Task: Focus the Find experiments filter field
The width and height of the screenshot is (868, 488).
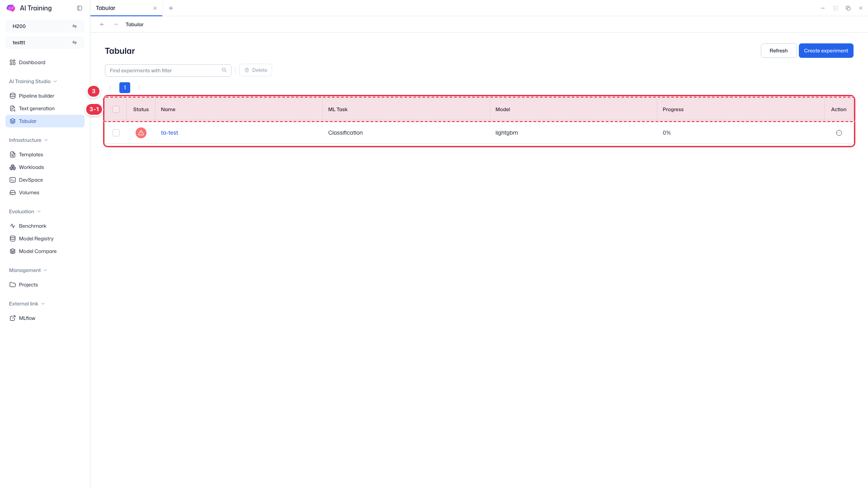Action: [168, 70]
